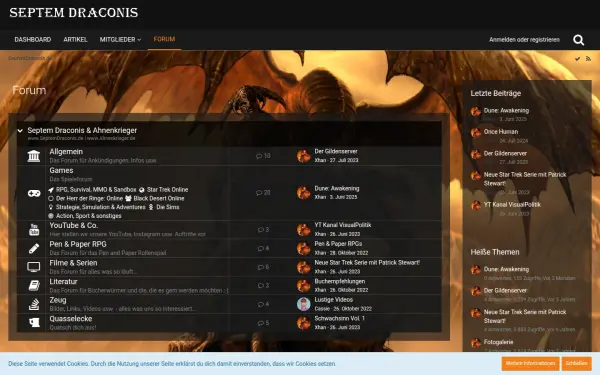Open Fotogalerie in Heiße Themen
The height and width of the screenshot is (375, 600).
(x=498, y=342)
